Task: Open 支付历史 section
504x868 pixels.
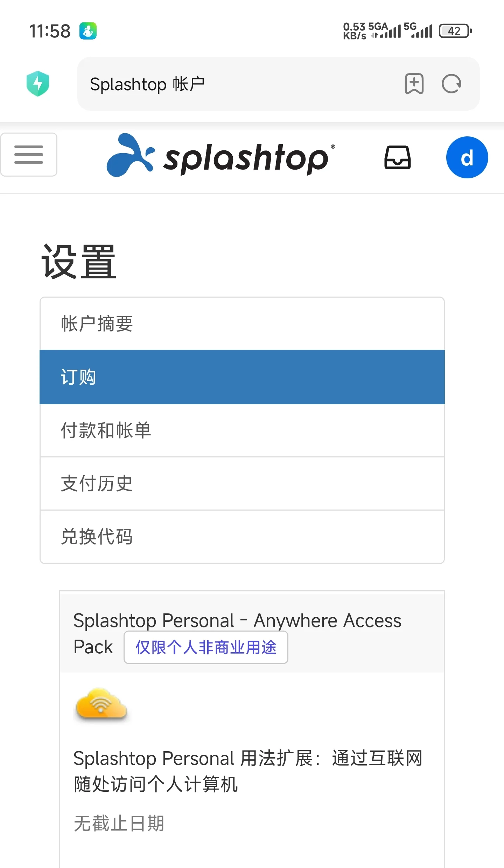Action: 242,484
